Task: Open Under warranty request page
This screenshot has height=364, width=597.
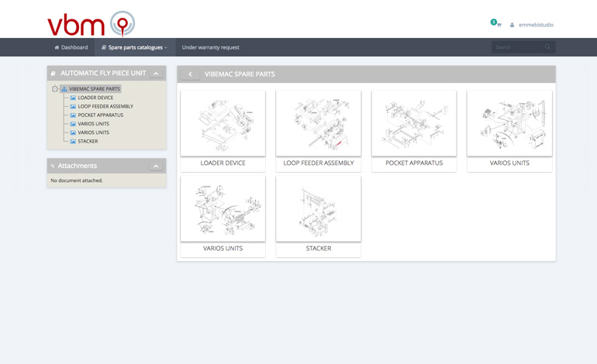Action: (x=210, y=47)
